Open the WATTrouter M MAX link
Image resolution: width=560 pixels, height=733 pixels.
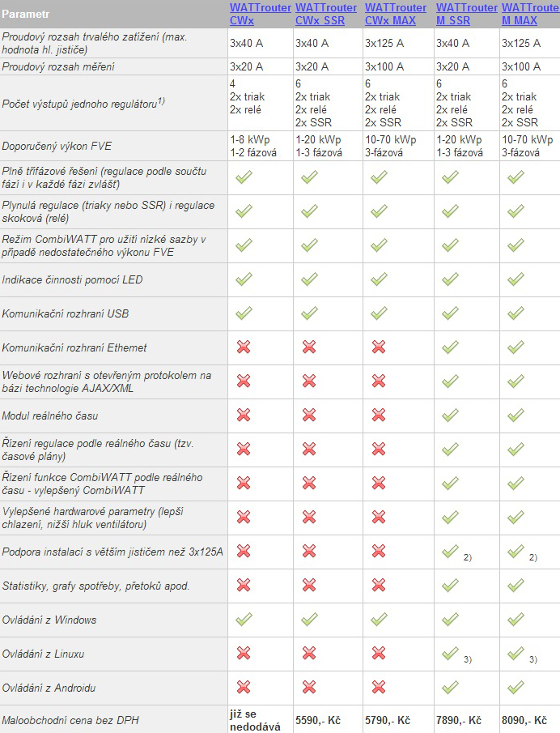point(531,14)
